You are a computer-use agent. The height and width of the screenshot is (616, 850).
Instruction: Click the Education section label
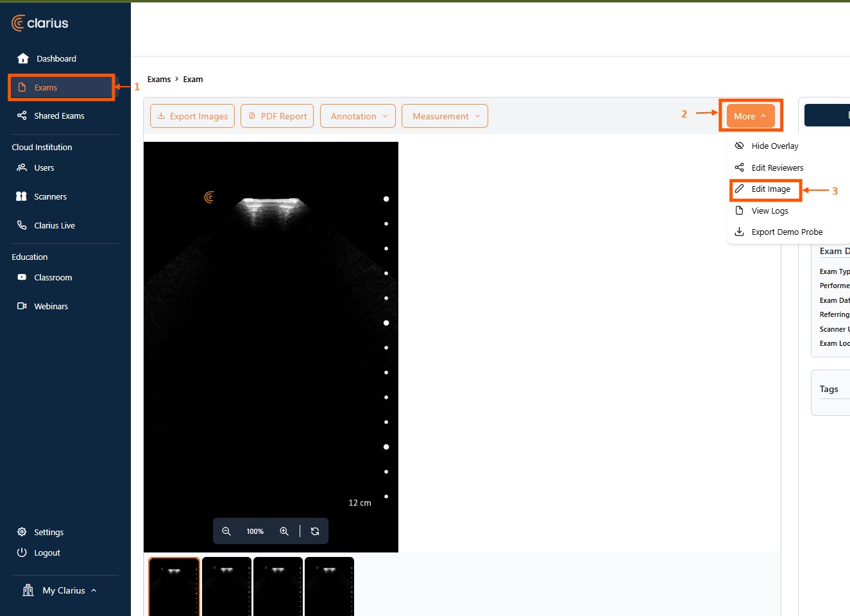coord(30,257)
